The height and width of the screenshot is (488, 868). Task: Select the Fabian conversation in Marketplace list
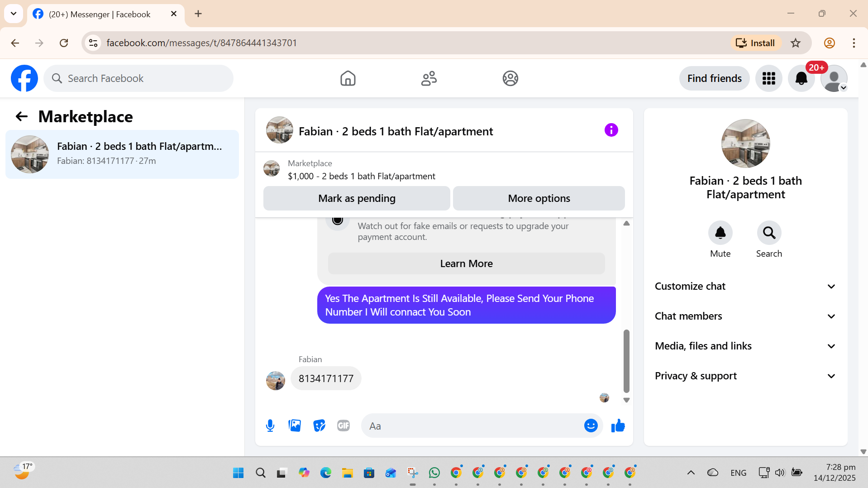pos(122,154)
